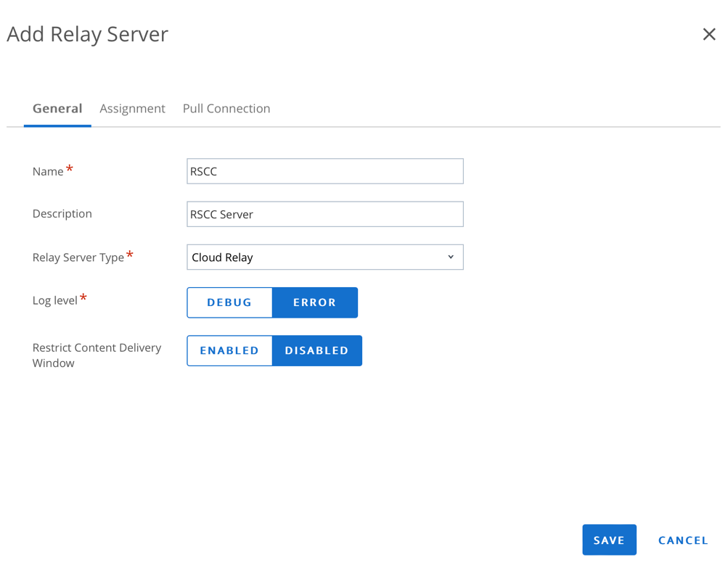
Task: Focus the Description field with RSCC Server
Action: (x=324, y=214)
